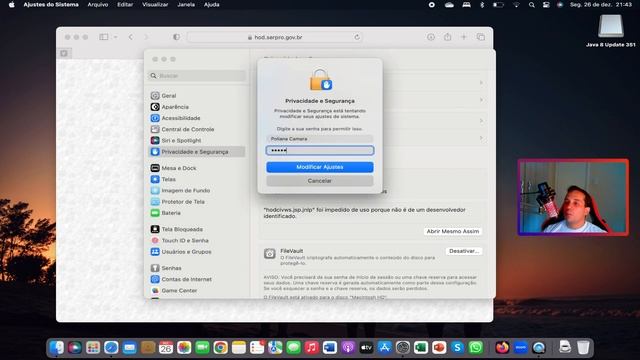Click the Safari back arrow
The width and height of the screenshot is (640, 360).
click(131, 37)
